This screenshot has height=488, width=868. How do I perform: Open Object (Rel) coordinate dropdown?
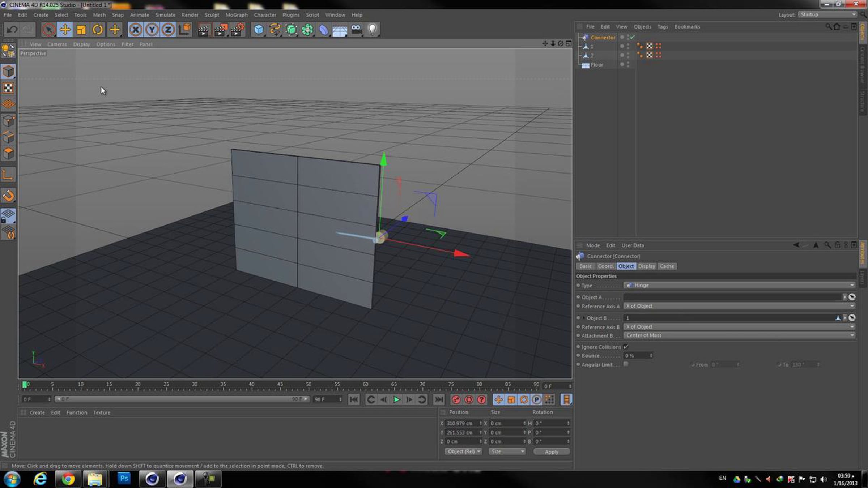pyautogui.click(x=464, y=451)
